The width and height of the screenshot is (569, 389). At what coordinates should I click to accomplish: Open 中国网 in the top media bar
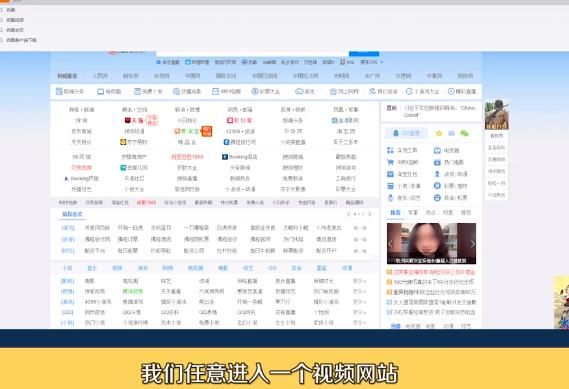(192, 76)
